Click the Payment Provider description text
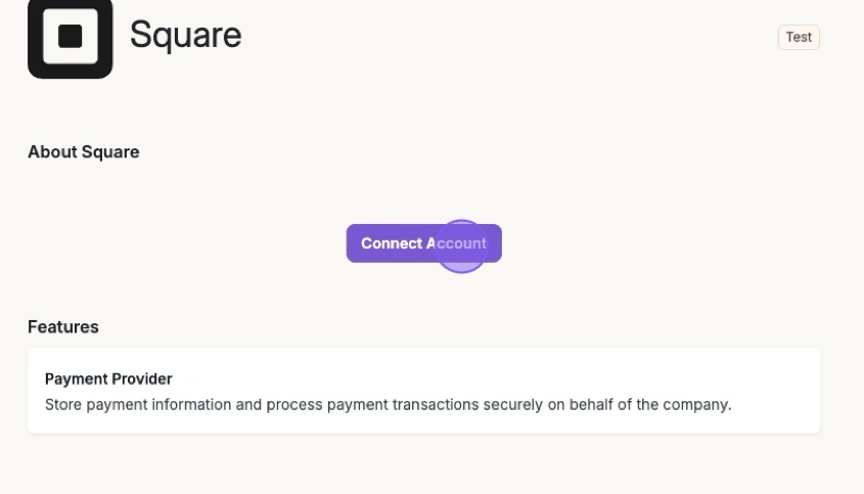864x494 pixels. click(388, 405)
